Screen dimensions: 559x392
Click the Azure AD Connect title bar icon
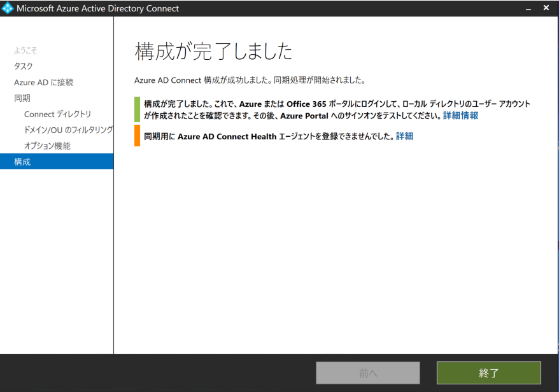click(x=8, y=8)
